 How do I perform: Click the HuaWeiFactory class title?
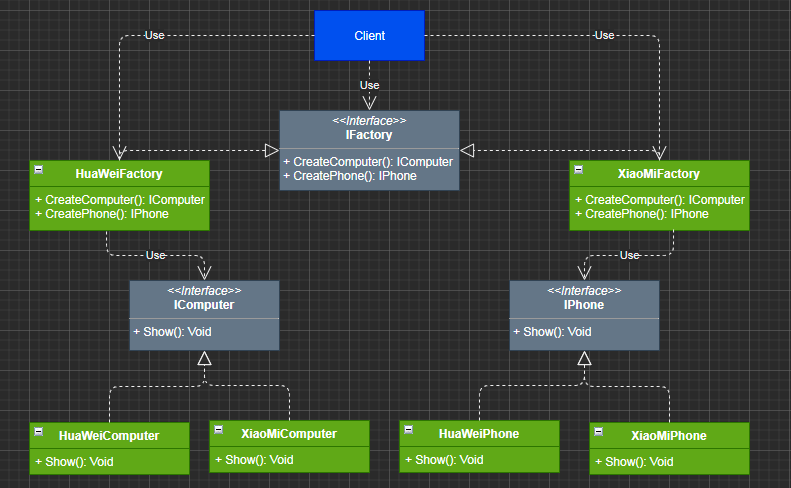pos(119,174)
